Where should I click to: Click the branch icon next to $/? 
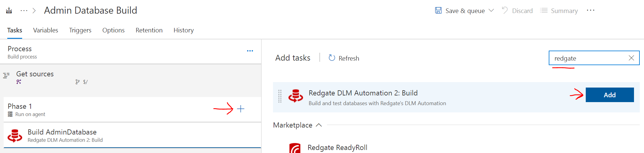tap(78, 82)
